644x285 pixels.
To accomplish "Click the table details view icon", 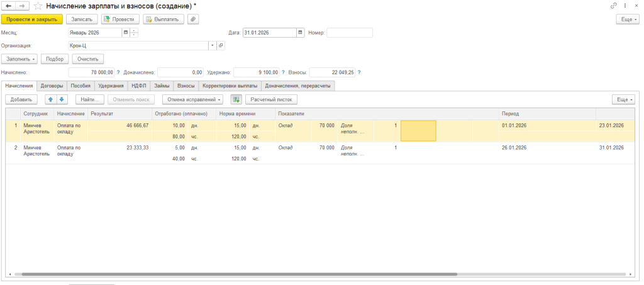I will pyautogui.click(x=236, y=99).
